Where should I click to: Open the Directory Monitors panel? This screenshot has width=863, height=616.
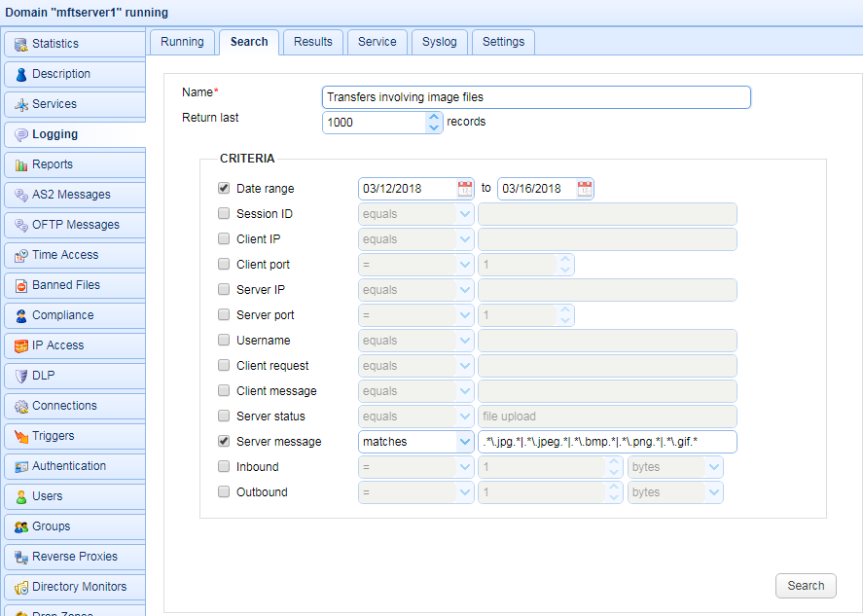coord(66,587)
